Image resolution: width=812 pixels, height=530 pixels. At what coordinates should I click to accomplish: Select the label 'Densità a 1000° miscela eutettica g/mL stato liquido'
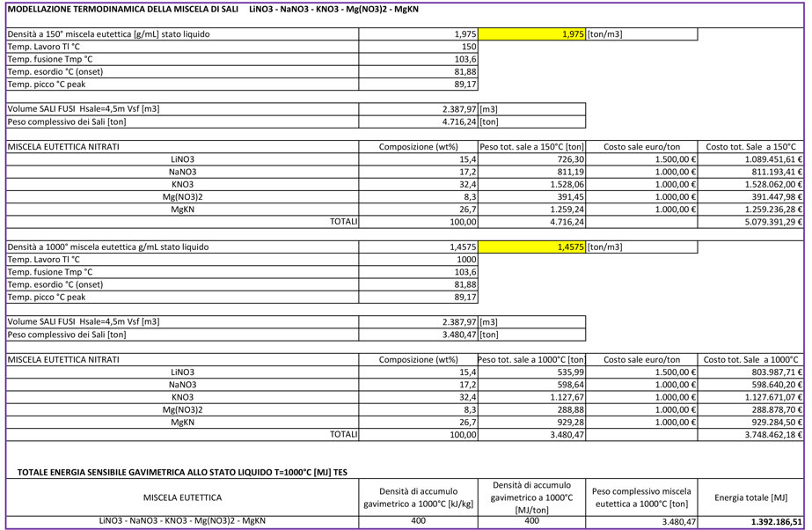pyautogui.click(x=108, y=247)
